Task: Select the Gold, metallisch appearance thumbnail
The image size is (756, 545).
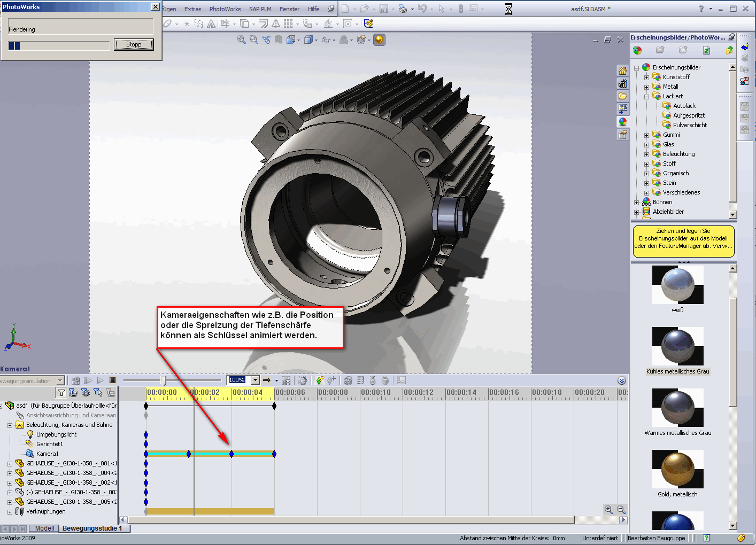Action: click(677, 469)
